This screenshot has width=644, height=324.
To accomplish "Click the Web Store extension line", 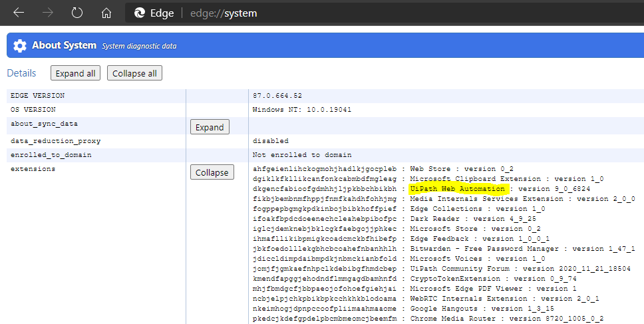I will 383,169.
